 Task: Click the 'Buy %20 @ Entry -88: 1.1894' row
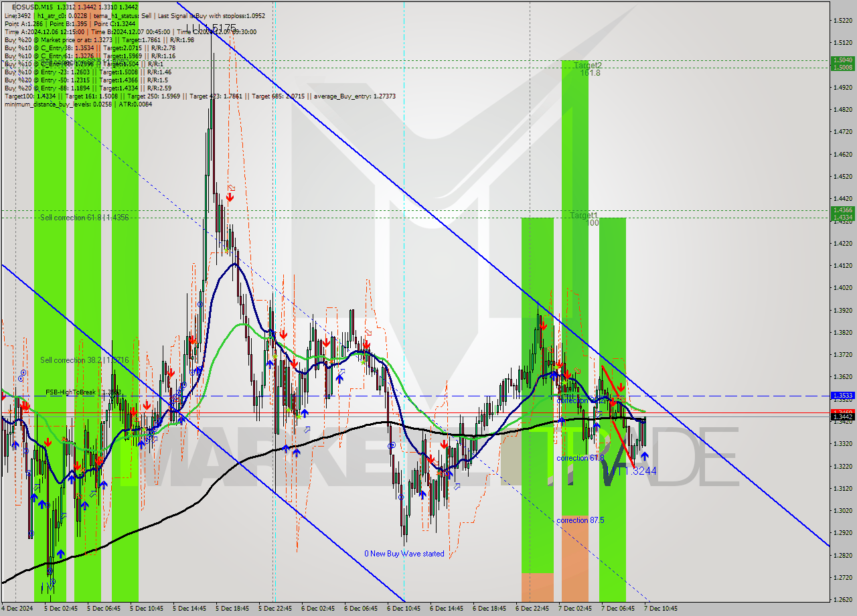point(89,88)
